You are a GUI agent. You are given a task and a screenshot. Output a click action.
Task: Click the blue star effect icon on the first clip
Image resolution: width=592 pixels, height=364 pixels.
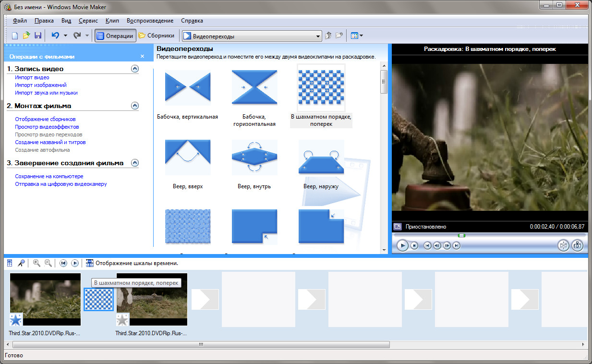16,319
